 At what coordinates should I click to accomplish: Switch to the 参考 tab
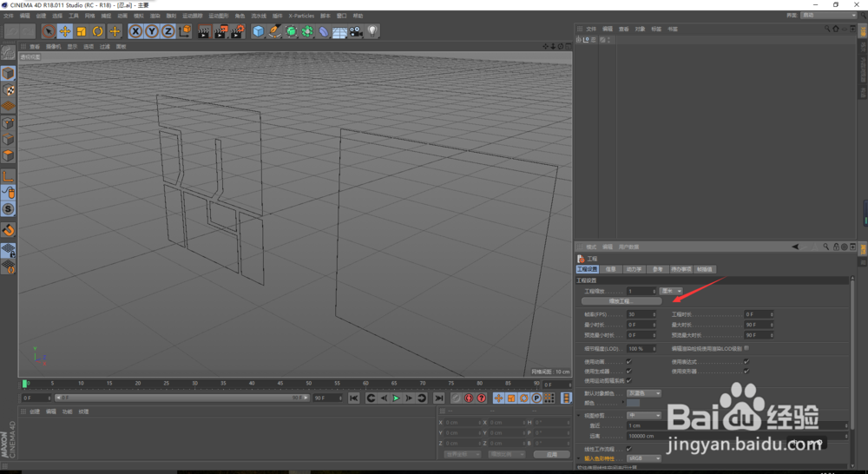[x=658, y=269]
